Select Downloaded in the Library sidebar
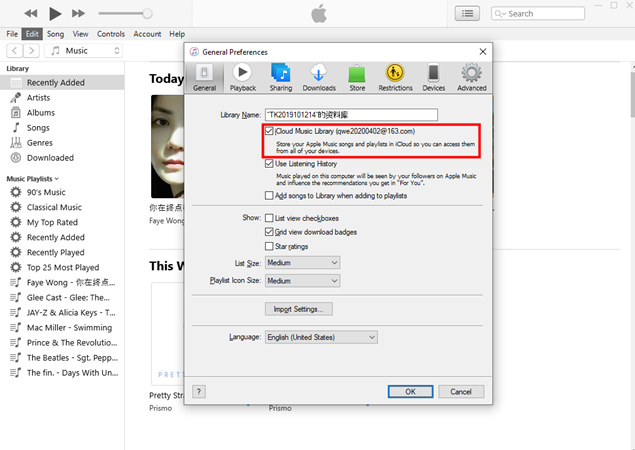Screen dimensions: 635x450 point(62,158)
